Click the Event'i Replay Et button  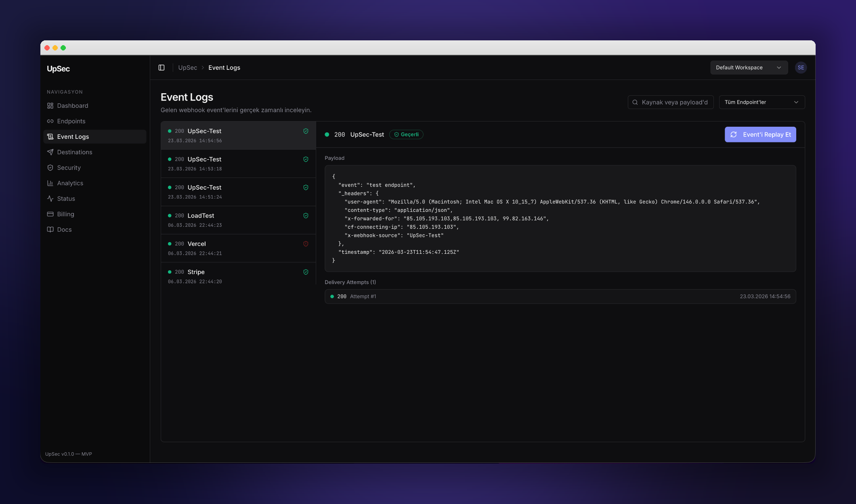pyautogui.click(x=760, y=135)
